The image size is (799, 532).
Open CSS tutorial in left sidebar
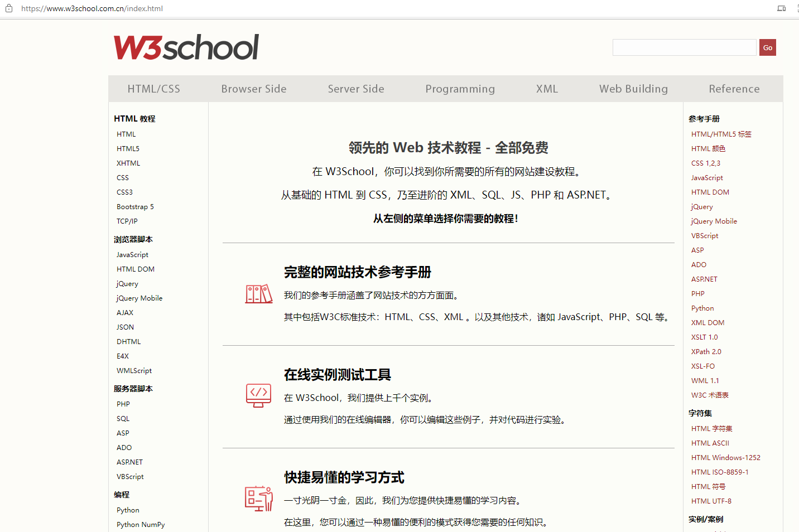pyautogui.click(x=123, y=177)
